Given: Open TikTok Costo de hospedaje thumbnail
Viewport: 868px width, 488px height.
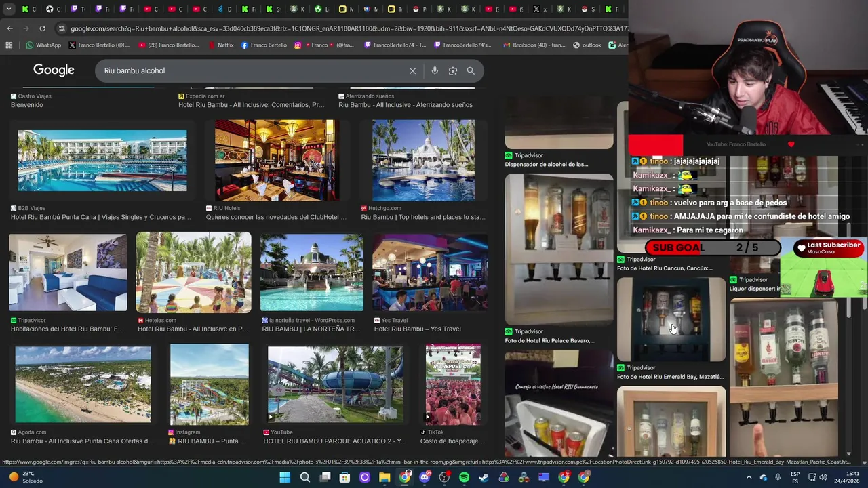Looking at the screenshot, I should [453, 384].
